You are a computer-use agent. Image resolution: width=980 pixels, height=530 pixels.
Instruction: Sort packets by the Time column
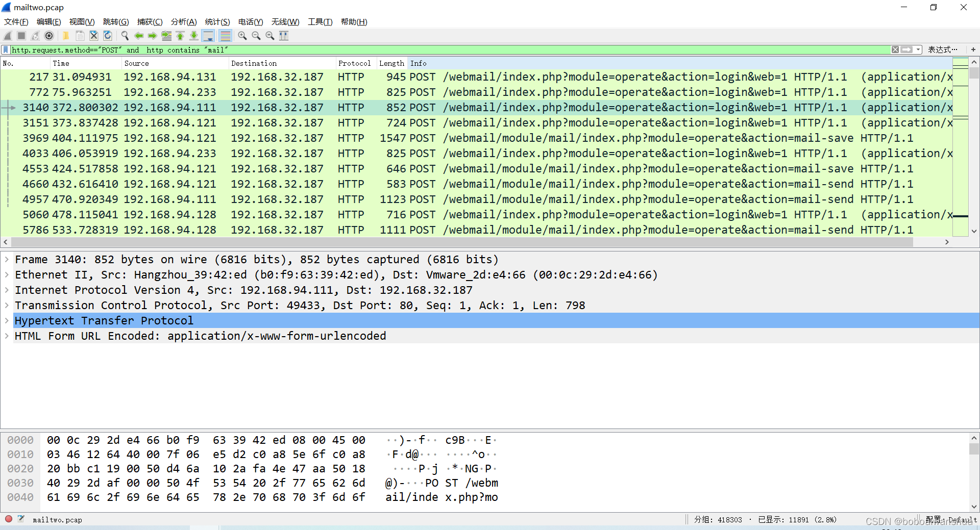(86, 63)
